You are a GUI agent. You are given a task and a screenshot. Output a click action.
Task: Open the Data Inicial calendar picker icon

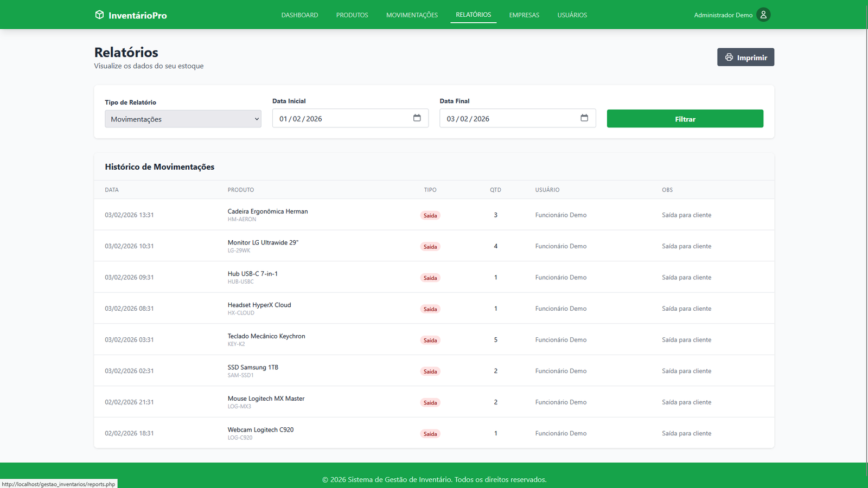417,118
